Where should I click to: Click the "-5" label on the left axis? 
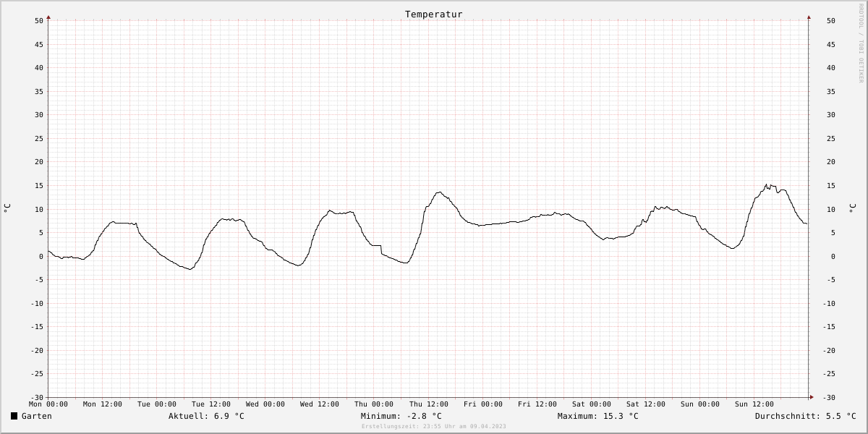click(39, 280)
